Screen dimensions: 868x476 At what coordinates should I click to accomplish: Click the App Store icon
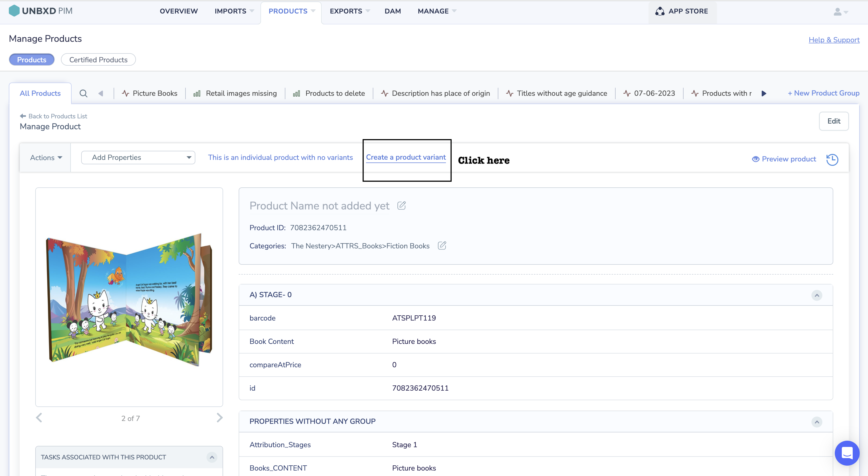(x=660, y=11)
